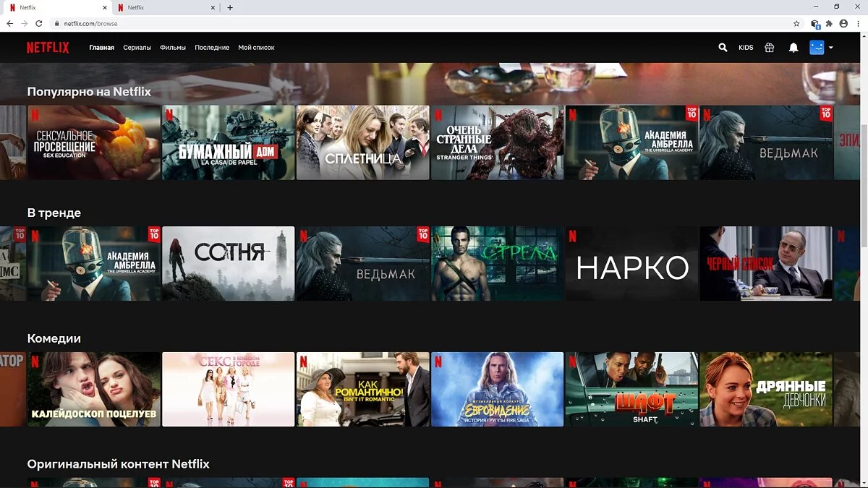Open the KIDS section link
Image resolution: width=868 pixels, height=488 pixels.
[x=746, y=48]
